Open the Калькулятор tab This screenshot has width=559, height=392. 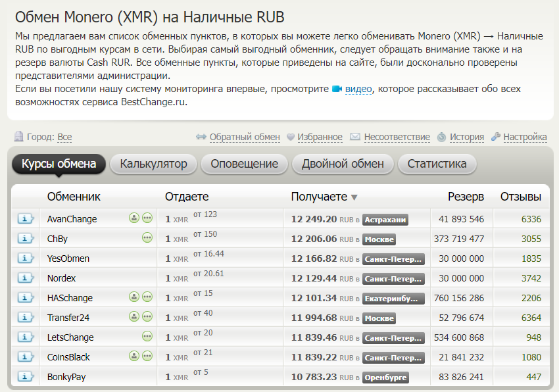click(x=154, y=164)
